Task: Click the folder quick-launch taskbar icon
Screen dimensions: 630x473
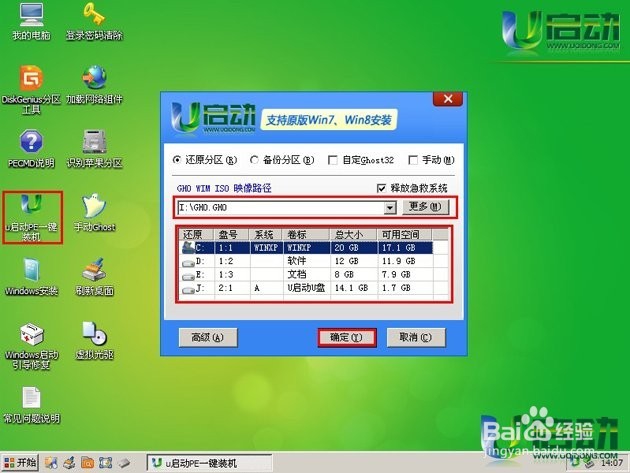Action: 87,463
